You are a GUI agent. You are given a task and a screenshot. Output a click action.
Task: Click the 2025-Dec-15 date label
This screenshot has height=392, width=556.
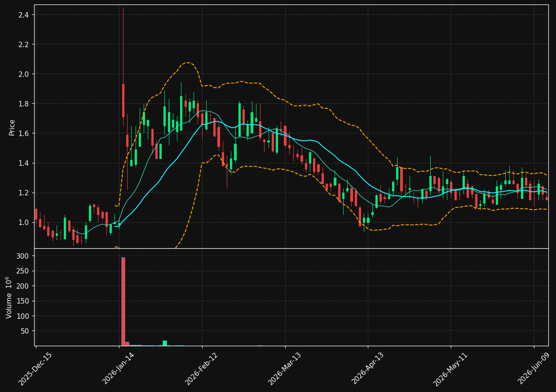[35, 369]
